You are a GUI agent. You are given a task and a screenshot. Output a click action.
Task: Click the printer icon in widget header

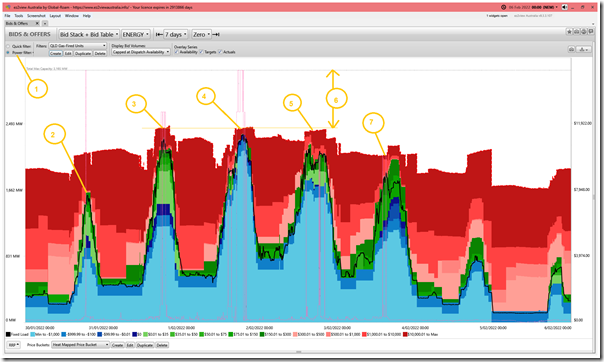click(584, 32)
